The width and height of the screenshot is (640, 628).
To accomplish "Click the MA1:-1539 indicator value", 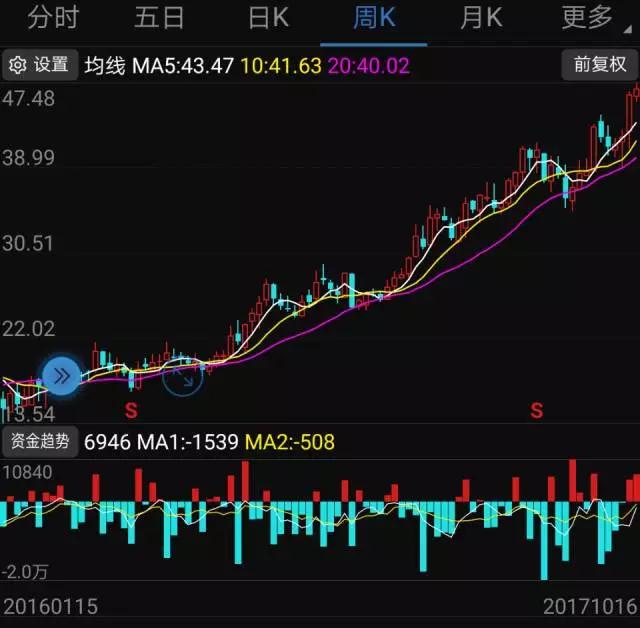I will coord(188,442).
